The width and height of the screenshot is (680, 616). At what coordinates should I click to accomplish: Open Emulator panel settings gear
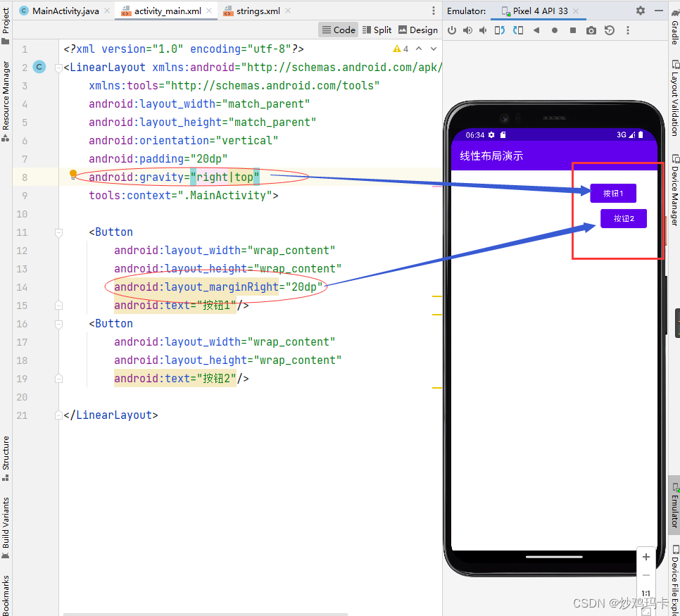click(641, 11)
